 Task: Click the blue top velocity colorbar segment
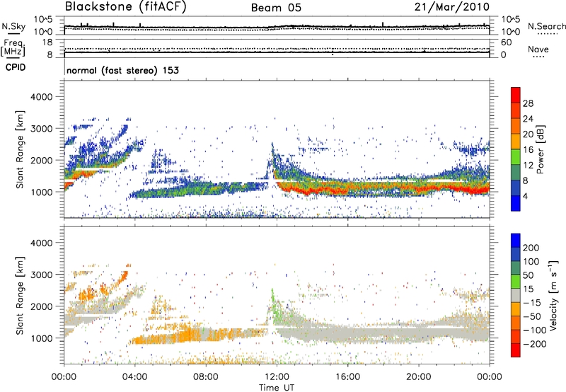pos(516,241)
